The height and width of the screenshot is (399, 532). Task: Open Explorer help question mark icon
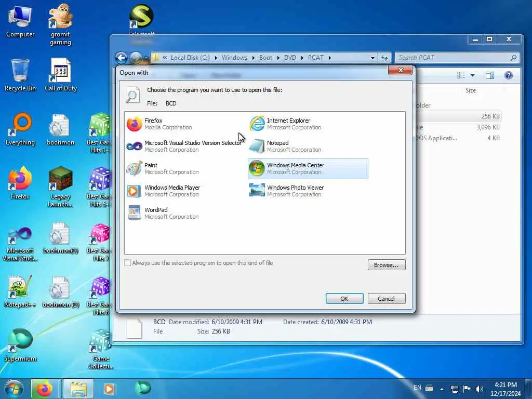click(508, 75)
